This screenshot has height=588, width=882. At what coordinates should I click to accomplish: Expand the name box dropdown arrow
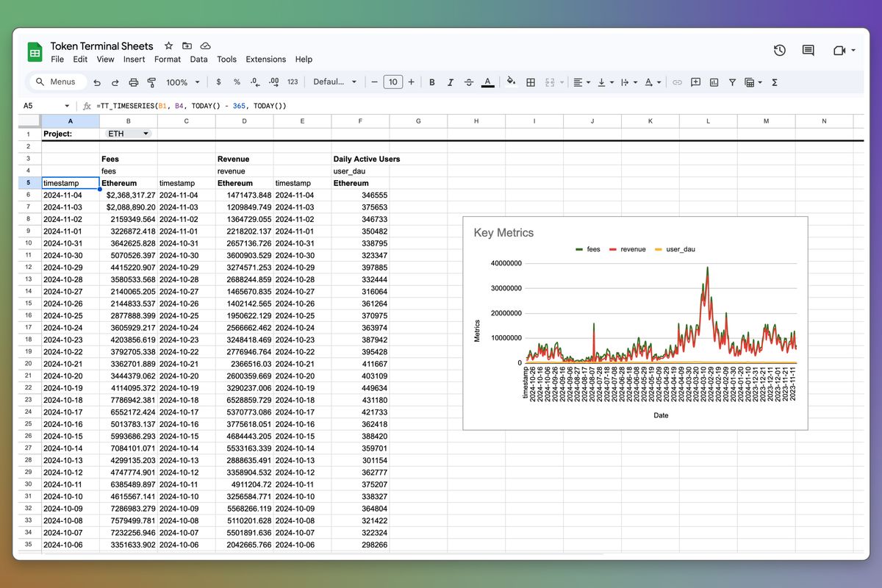(67, 106)
